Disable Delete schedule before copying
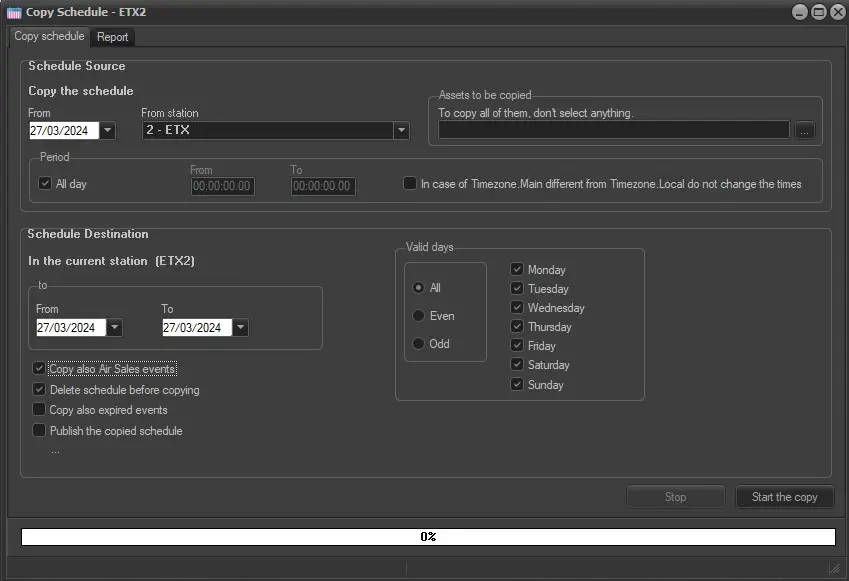The width and height of the screenshot is (849, 581). tap(40, 390)
